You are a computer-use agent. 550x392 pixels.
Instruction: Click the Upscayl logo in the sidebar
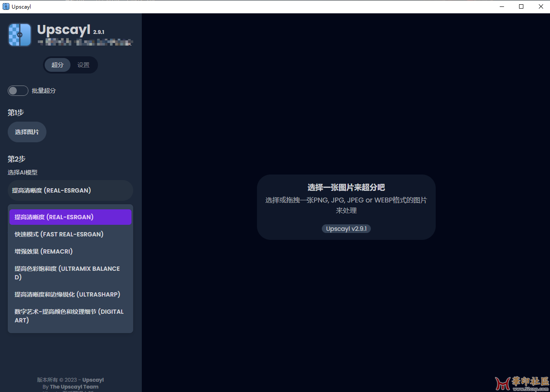click(x=19, y=35)
